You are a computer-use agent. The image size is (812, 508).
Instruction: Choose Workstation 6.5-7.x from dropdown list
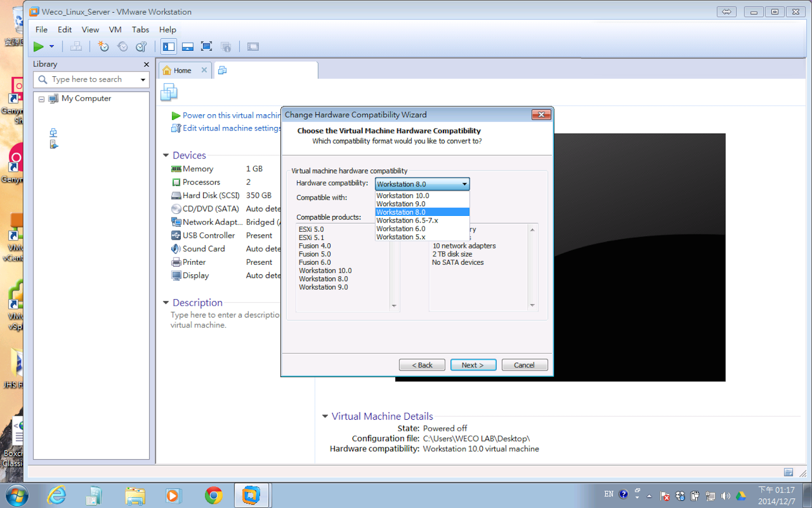tap(422, 220)
